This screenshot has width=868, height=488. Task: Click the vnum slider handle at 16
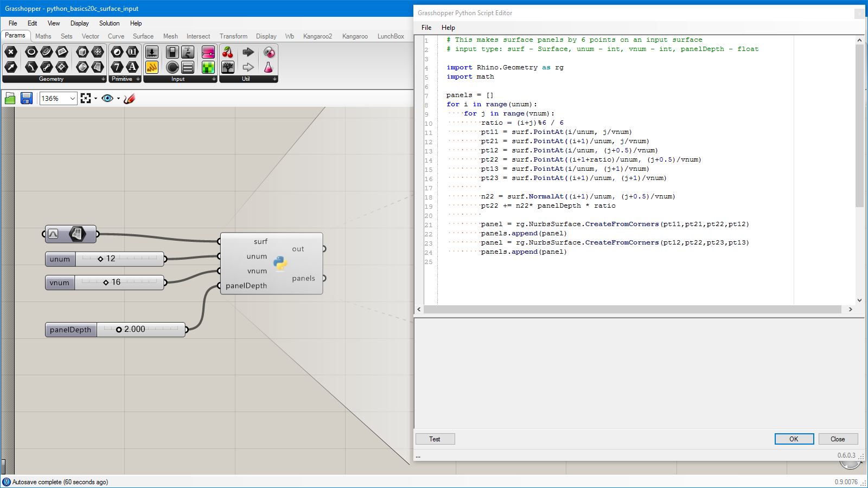pos(106,282)
